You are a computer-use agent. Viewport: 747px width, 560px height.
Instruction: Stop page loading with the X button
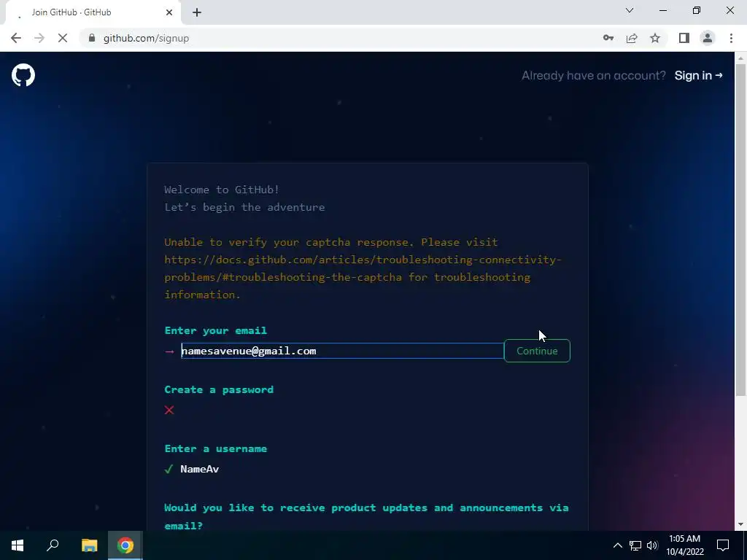tap(63, 38)
